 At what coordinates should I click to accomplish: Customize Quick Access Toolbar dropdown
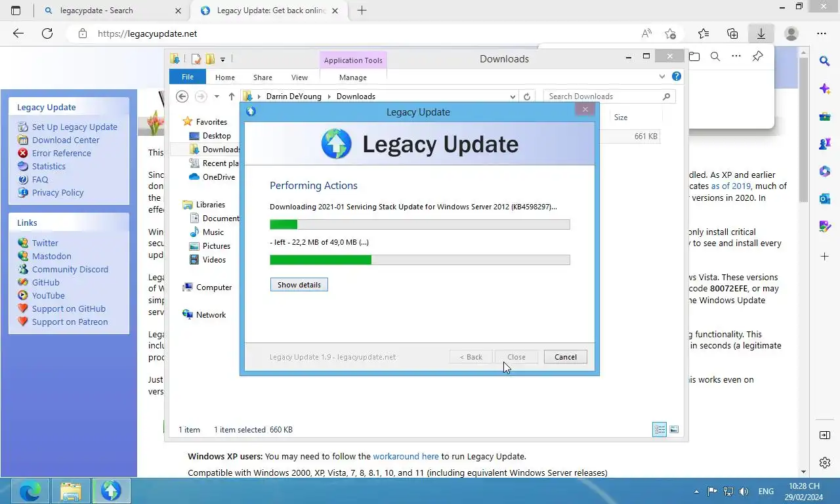222,59
